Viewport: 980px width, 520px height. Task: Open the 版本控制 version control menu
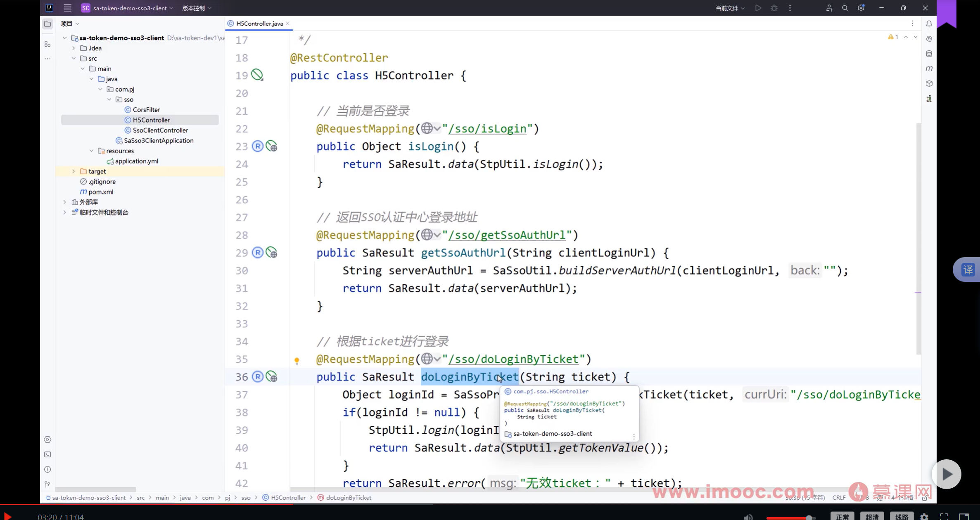coord(197,8)
